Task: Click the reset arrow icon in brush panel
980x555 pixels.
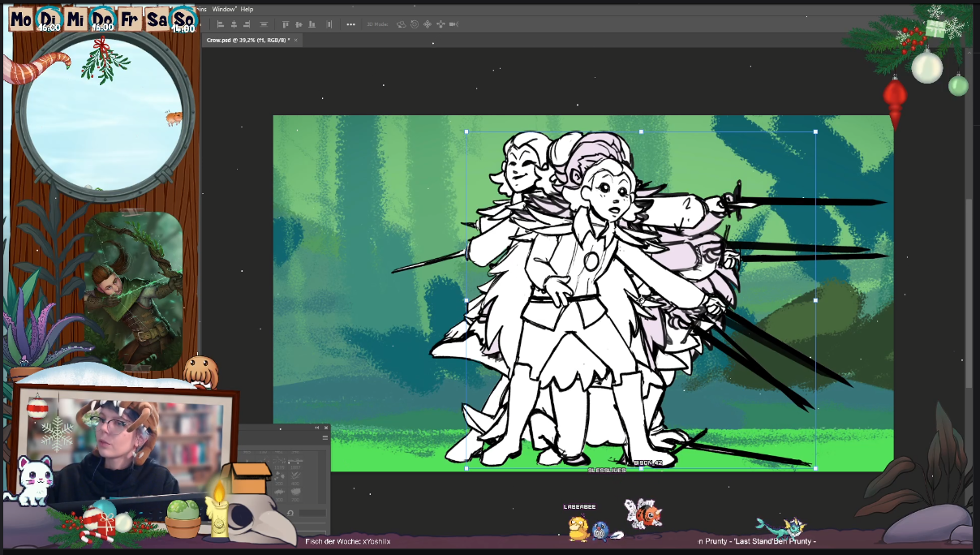Action: point(290,513)
